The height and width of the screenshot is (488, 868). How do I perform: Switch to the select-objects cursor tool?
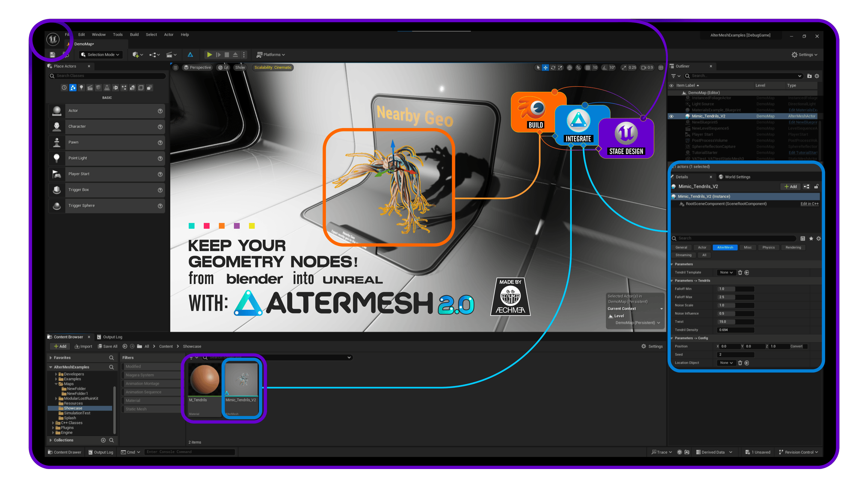[x=538, y=67]
